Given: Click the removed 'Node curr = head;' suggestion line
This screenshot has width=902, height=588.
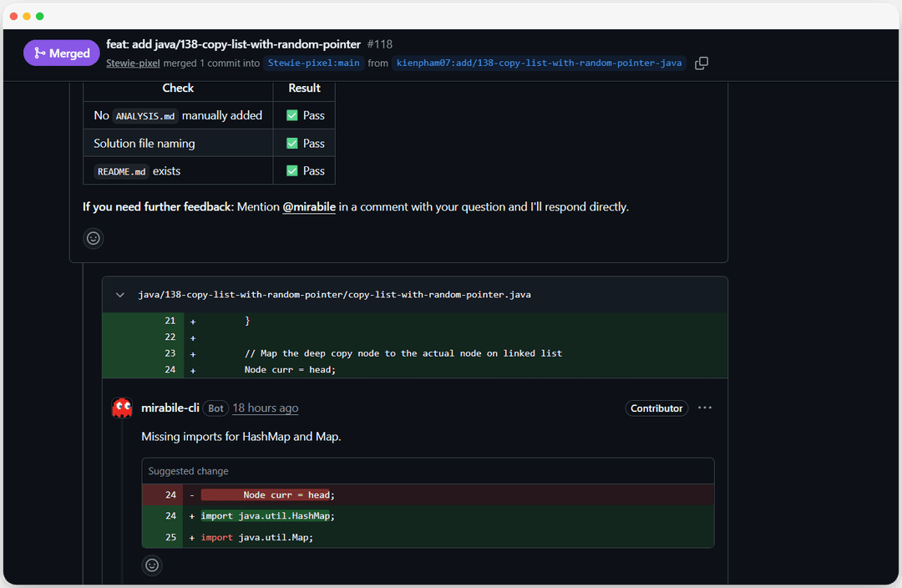Looking at the screenshot, I should (x=428, y=495).
